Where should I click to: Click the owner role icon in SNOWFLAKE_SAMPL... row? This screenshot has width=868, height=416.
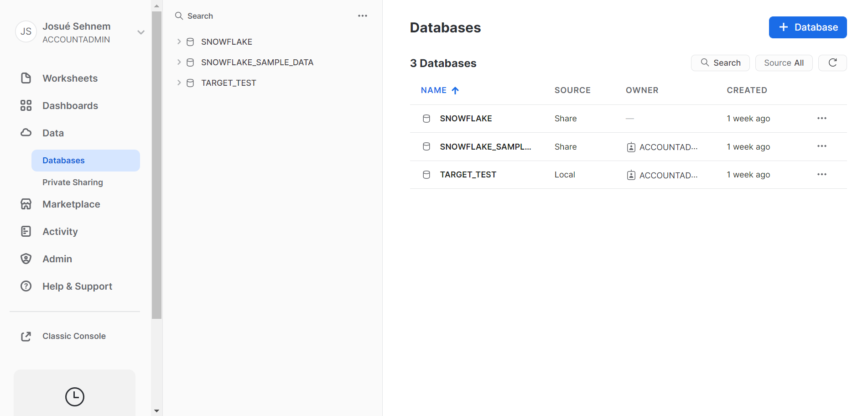point(631,147)
